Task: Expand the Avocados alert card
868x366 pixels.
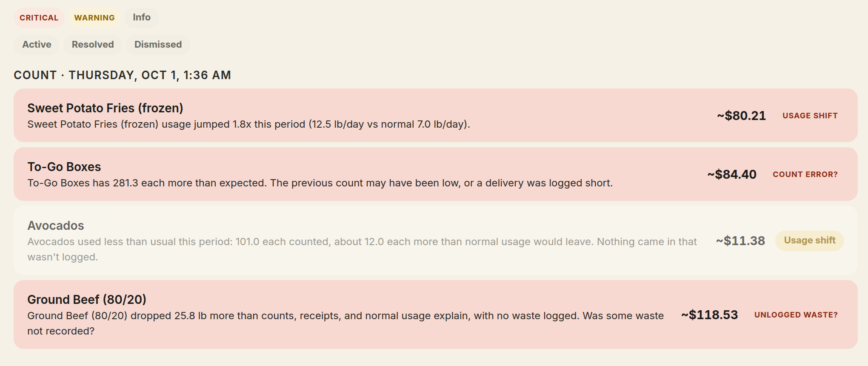Action: (x=435, y=240)
